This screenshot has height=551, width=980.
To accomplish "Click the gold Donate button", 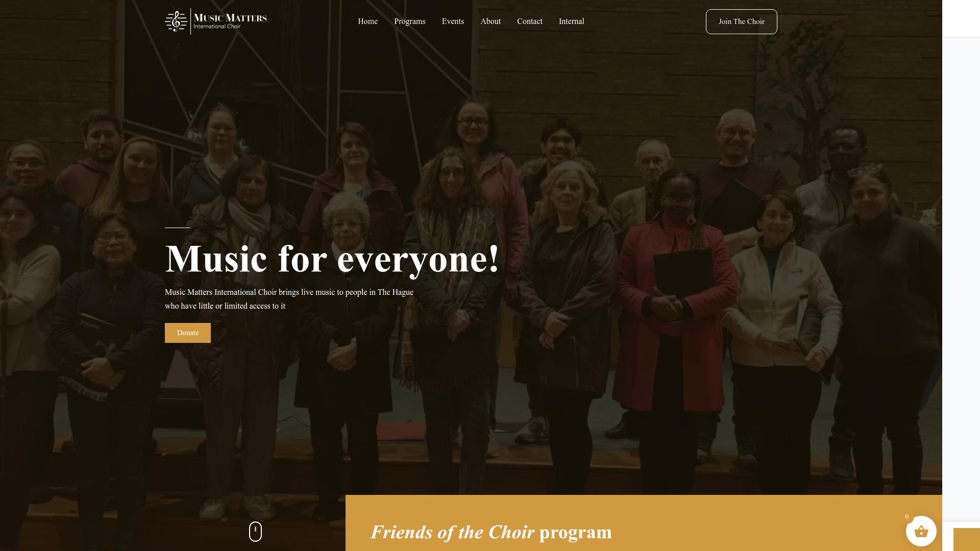I will [188, 333].
